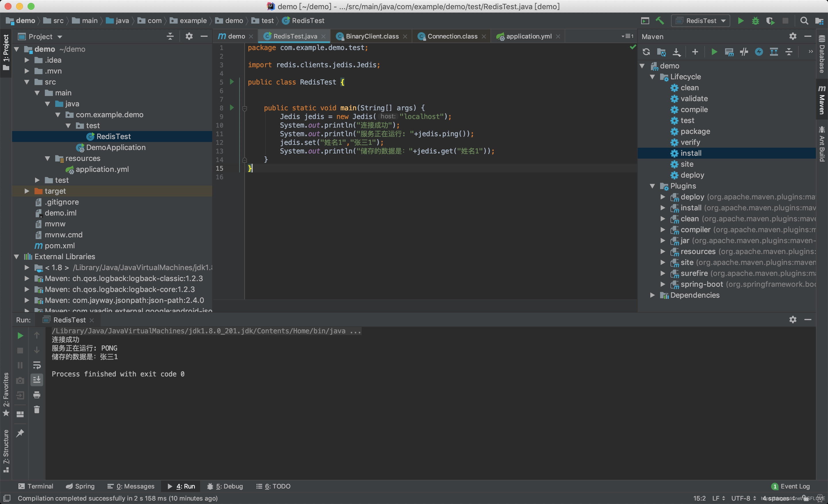Add a Maven project with plus icon
This screenshot has width=828, height=504.
tap(695, 52)
